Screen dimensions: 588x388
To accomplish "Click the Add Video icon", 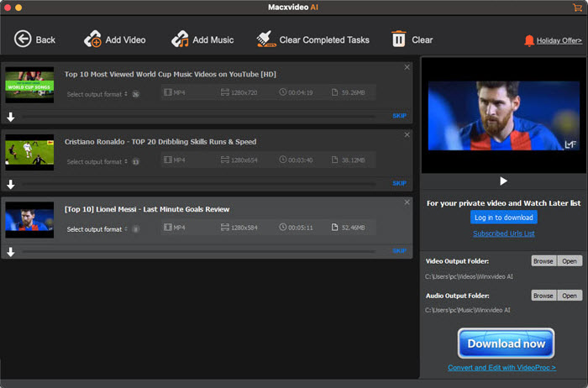I will [92, 39].
